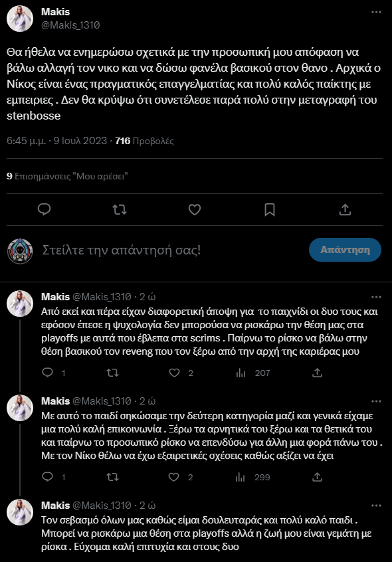The width and height of the screenshot is (392, 562).
Task: Open 9 Επισημάνσεις "Μου αρέσει" list
Action: coord(67,176)
